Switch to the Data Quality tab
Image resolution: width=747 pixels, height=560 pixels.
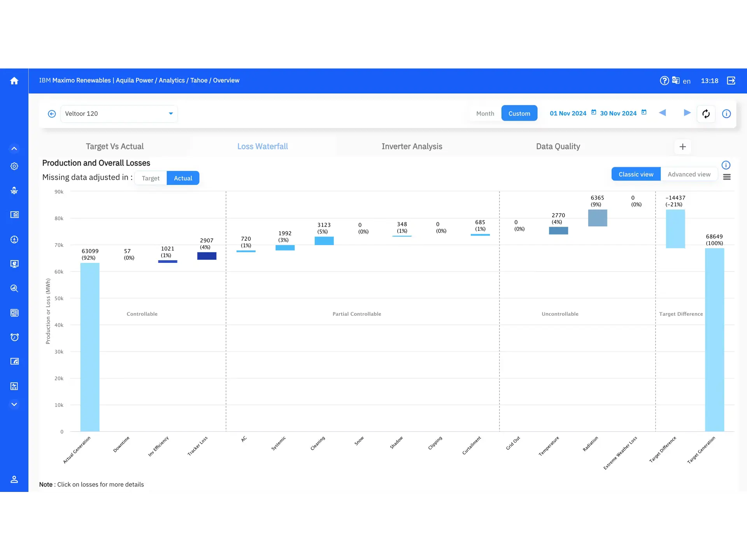click(558, 146)
